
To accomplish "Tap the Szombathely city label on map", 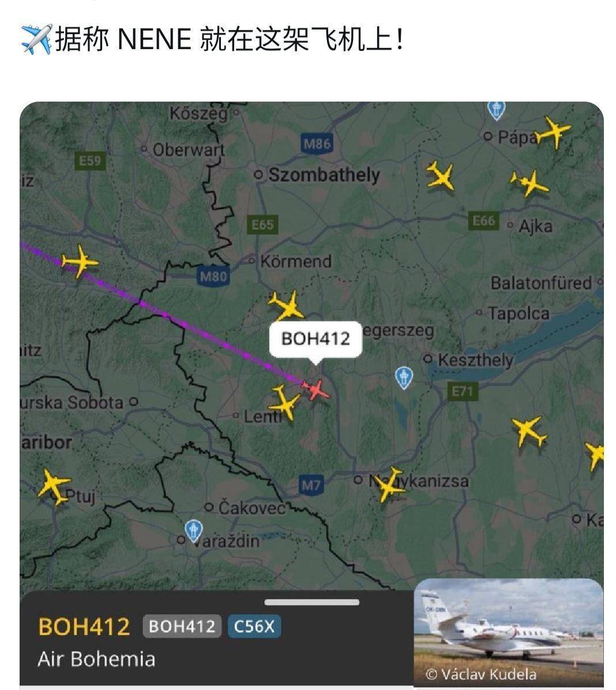I will pyautogui.click(x=324, y=175).
